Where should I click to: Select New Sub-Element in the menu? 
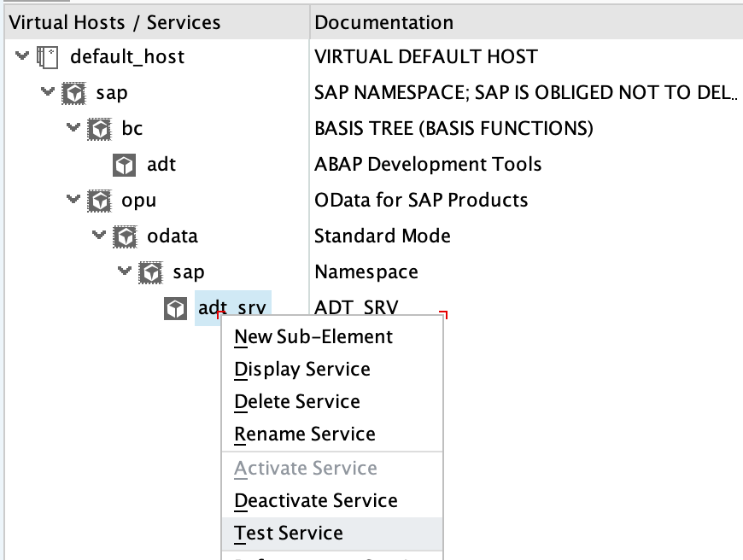[314, 336]
